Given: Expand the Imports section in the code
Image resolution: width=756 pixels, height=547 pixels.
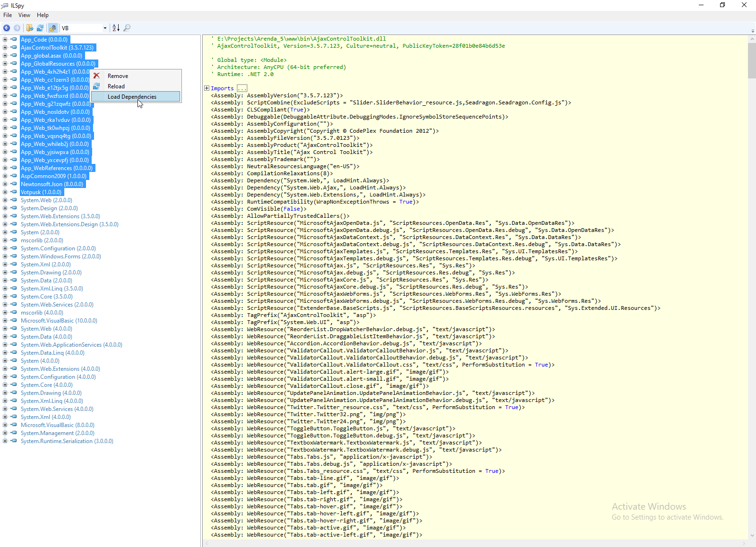Looking at the screenshot, I should (x=206, y=88).
